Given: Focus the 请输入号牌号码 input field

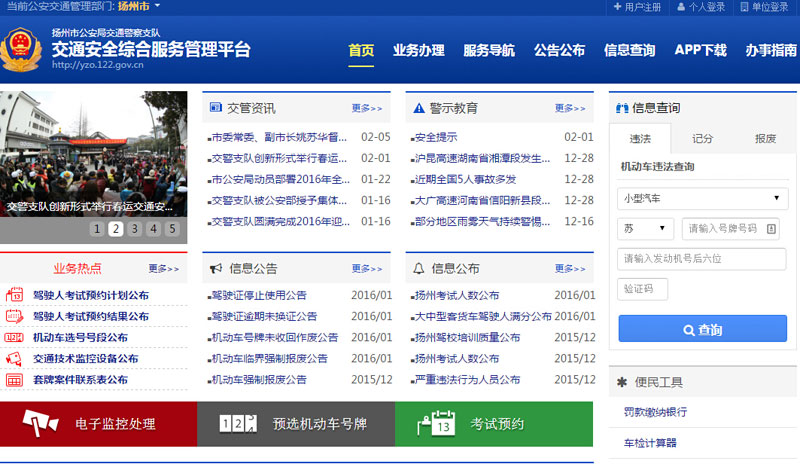Looking at the screenshot, I should (733, 228).
